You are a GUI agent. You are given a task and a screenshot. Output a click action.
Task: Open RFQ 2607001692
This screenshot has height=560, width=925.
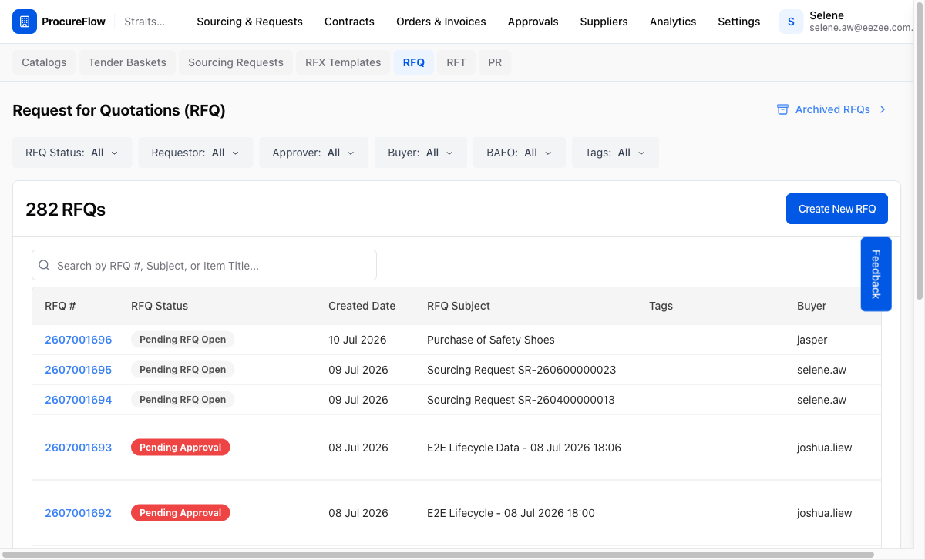(x=78, y=513)
